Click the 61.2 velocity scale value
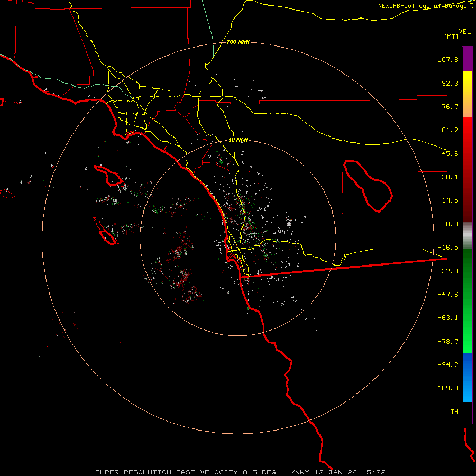476x476 pixels. pyautogui.click(x=450, y=130)
